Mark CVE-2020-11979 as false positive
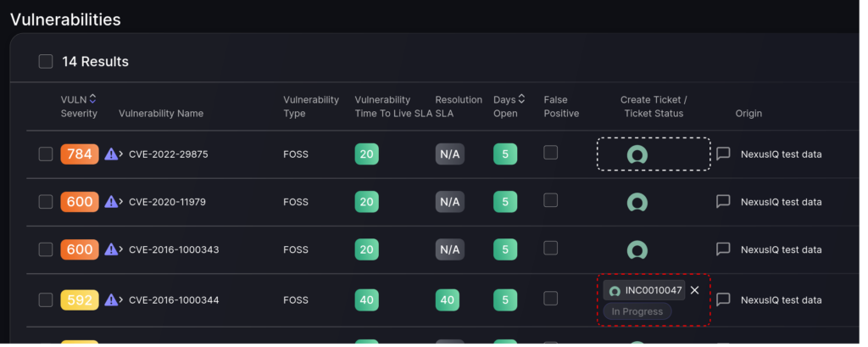This screenshot has height=347, width=868. tap(550, 200)
